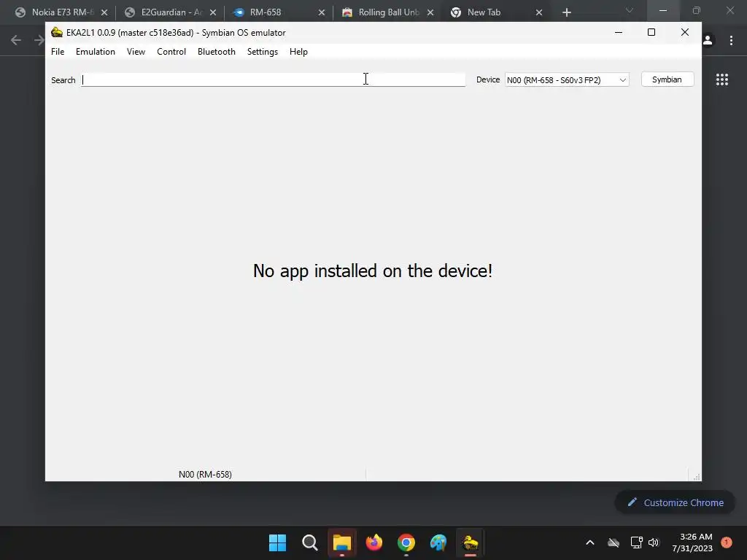Click the network tray icon

(636, 542)
